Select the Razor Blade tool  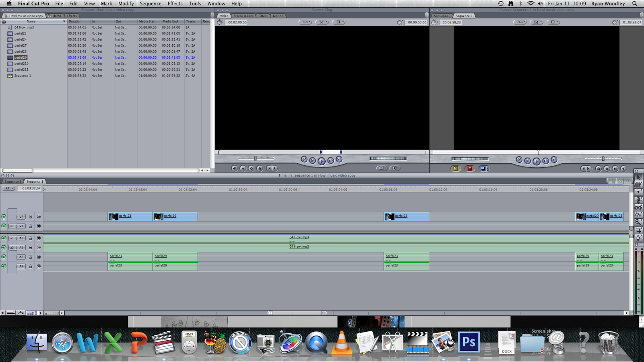click(638, 214)
